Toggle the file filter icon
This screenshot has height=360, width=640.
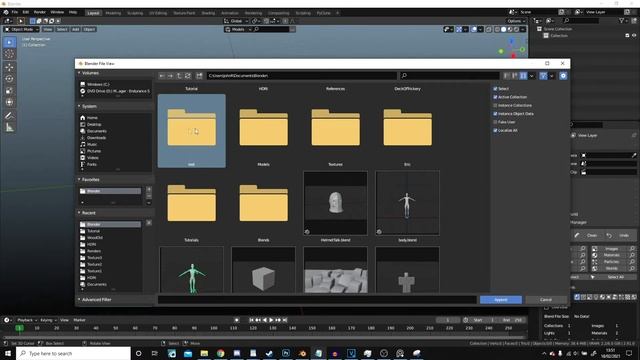tap(543, 76)
